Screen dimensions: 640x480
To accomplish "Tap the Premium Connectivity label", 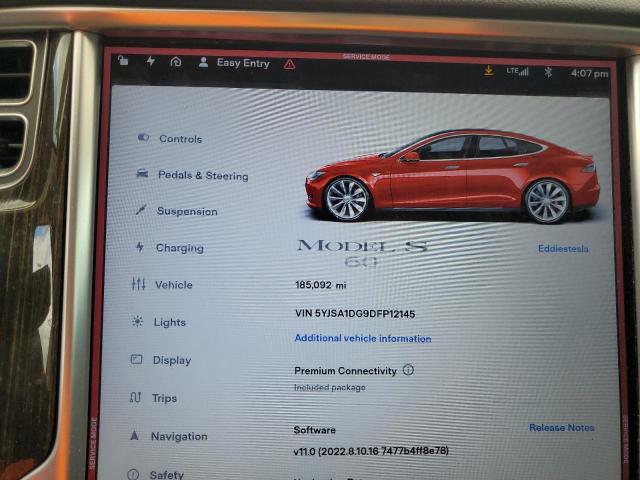I will tap(345, 371).
